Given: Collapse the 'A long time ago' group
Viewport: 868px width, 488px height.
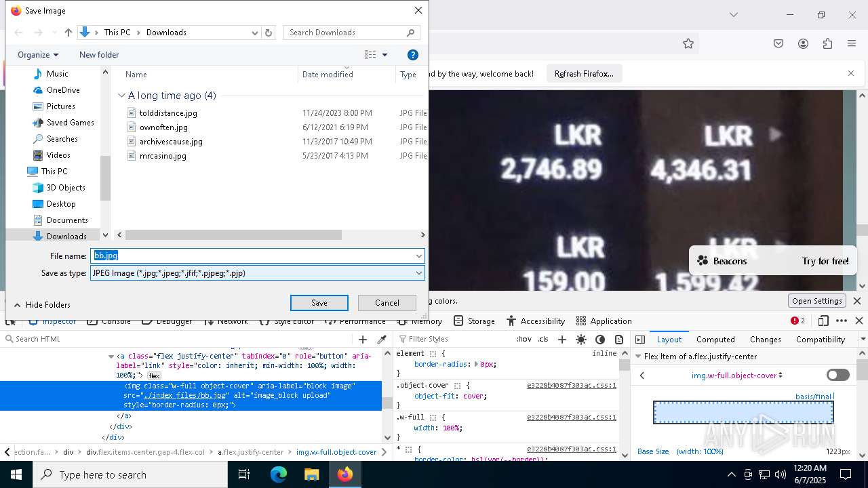Looking at the screenshot, I should (121, 96).
